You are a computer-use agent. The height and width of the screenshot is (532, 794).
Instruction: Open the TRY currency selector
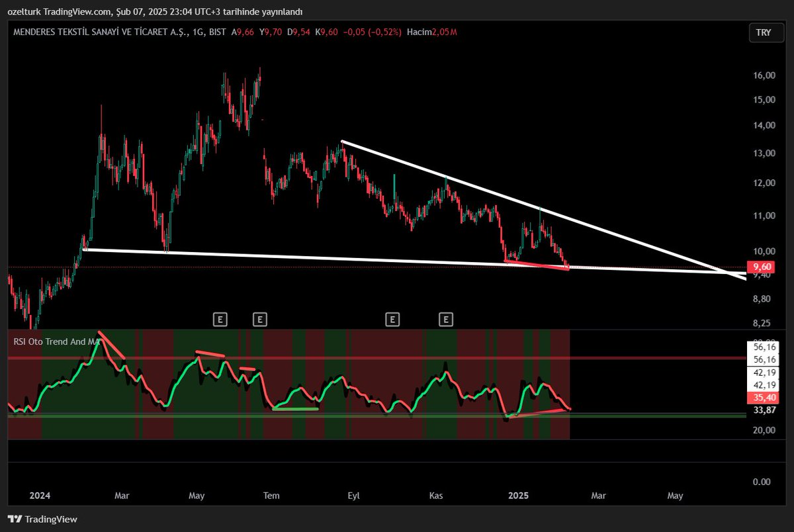pos(768,32)
